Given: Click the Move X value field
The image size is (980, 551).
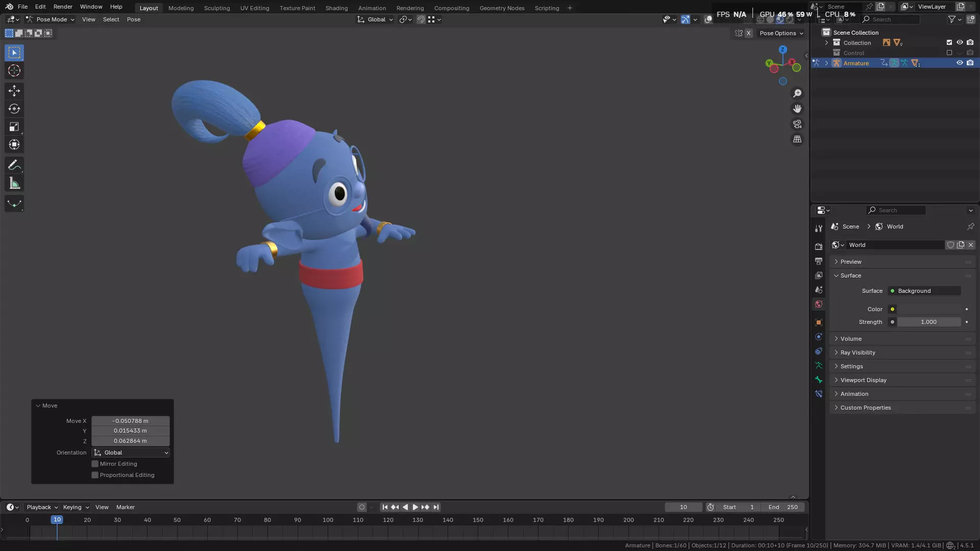Looking at the screenshot, I should (131, 421).
